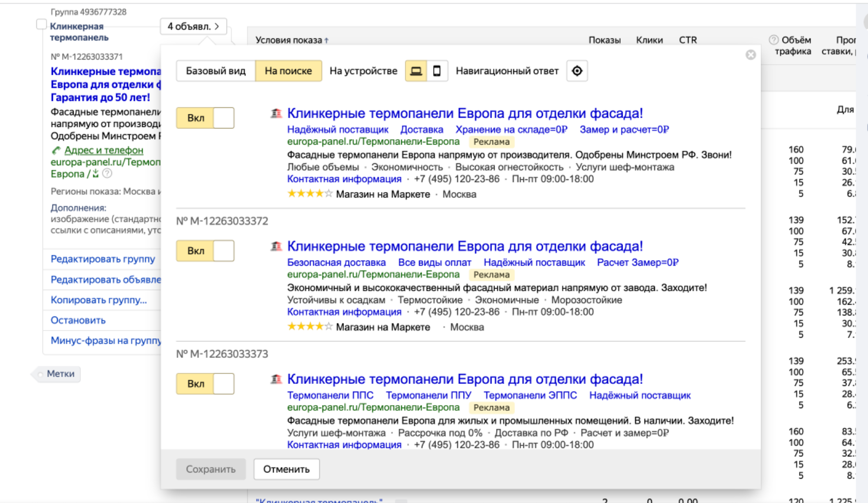Select Остановить in the group menu
Screen dimensions: 868x503
click(x=78, y=320)
